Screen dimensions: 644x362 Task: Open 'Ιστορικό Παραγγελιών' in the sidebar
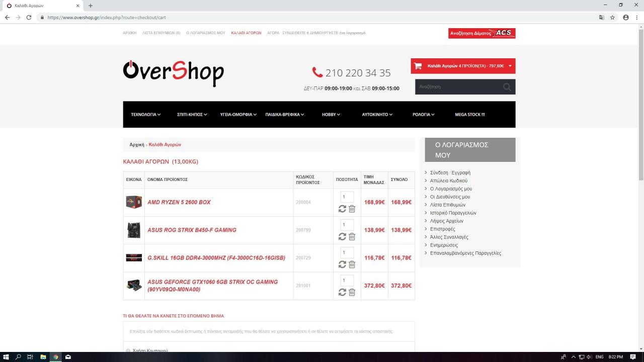(x=453, y=213)
